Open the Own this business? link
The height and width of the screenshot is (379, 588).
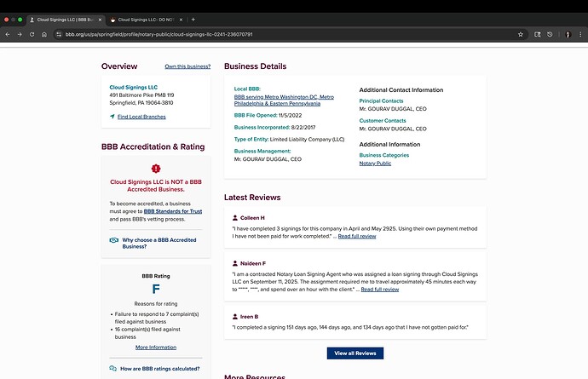(187, 66)
